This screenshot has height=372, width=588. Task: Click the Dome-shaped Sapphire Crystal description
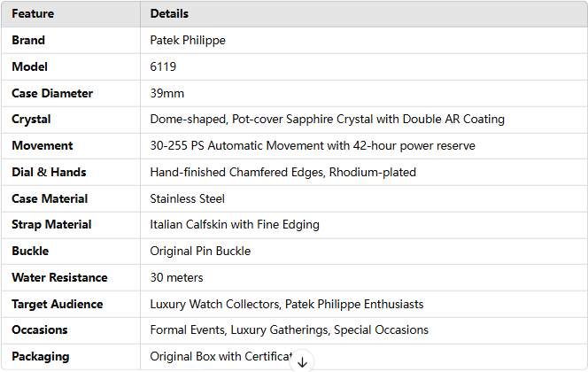point(328,120)
